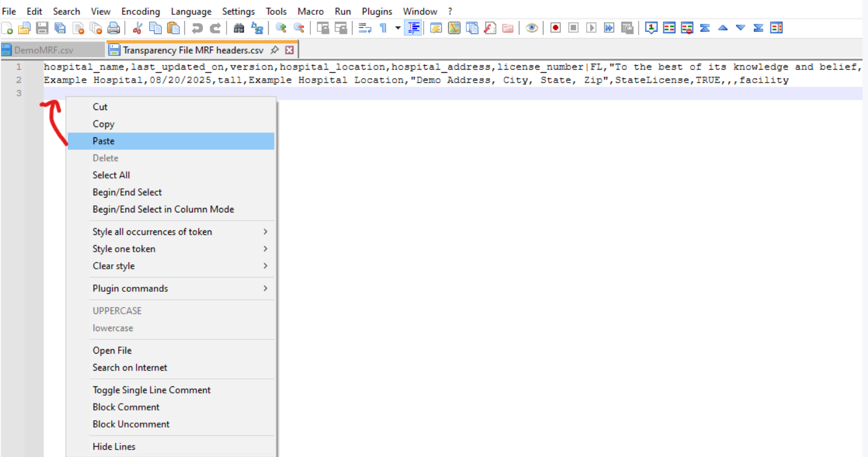Choose Toggle Single Line Comment
868x457 pixels.
pyautogui.click(x=171, y=390)
